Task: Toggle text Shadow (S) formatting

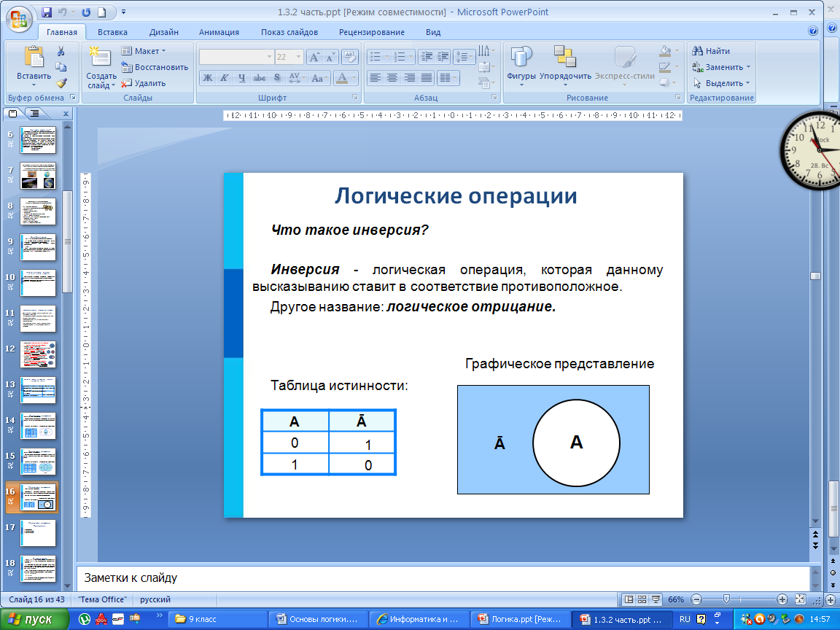Action: coord(277,78)
